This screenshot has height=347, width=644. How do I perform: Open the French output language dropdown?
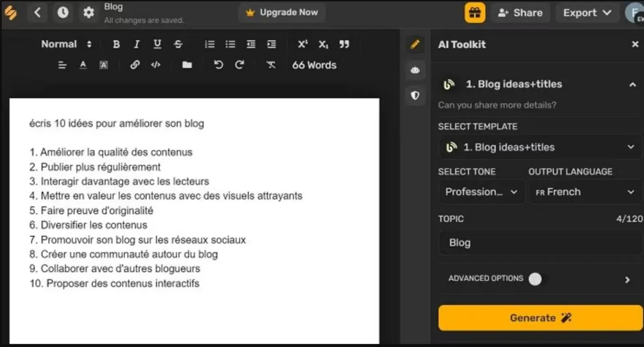[x=585, y=191]
